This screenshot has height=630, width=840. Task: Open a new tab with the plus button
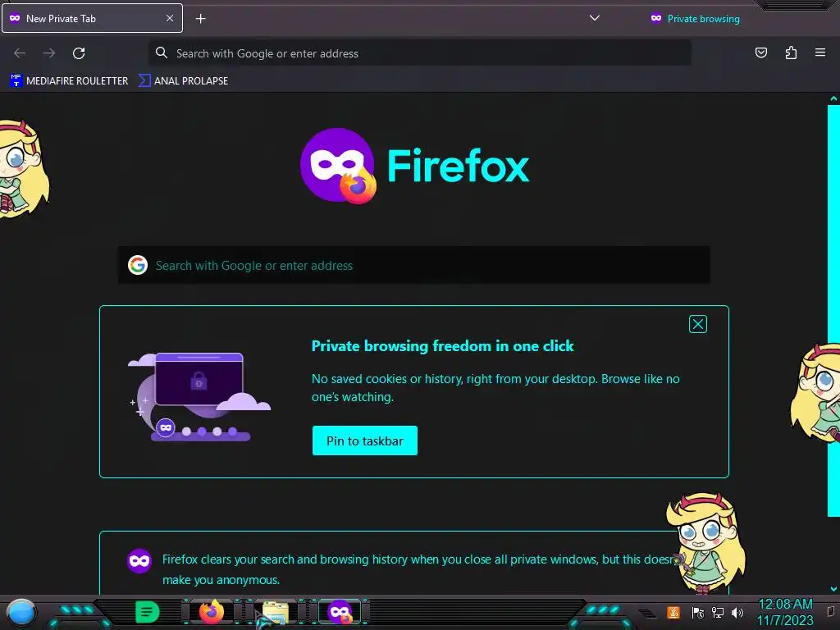coord(200,19)
